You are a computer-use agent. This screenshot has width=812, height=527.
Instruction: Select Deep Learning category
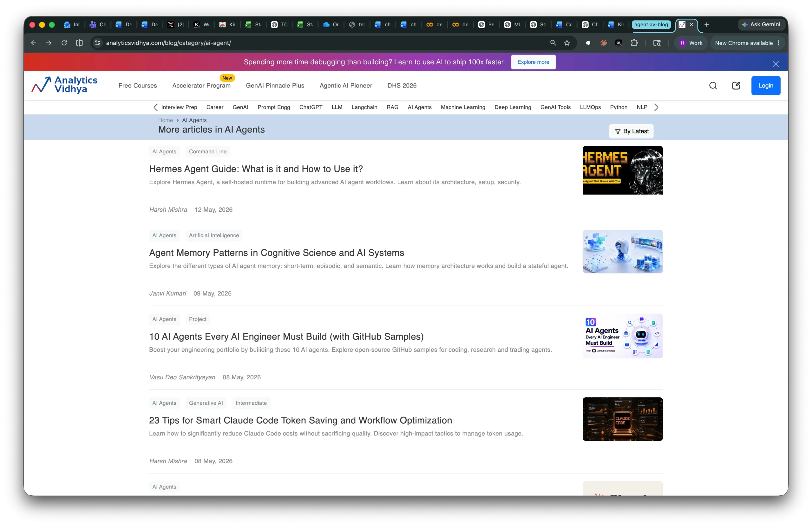pyautogui.click(x=513, y=107)
